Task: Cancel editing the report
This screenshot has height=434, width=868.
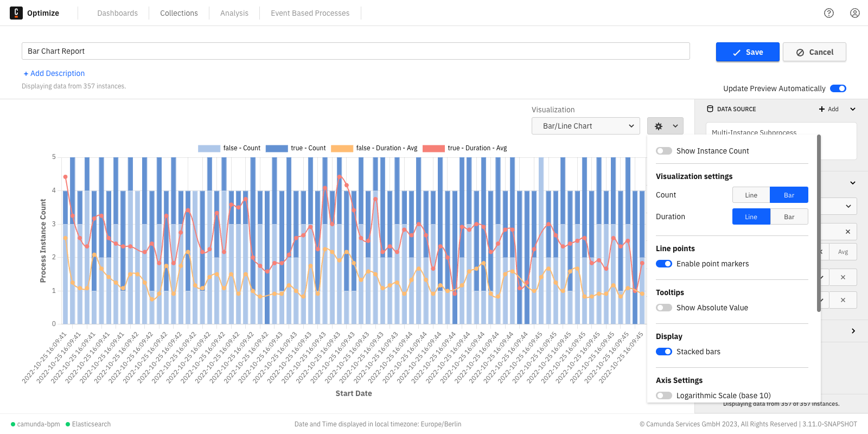Action: 814,52
